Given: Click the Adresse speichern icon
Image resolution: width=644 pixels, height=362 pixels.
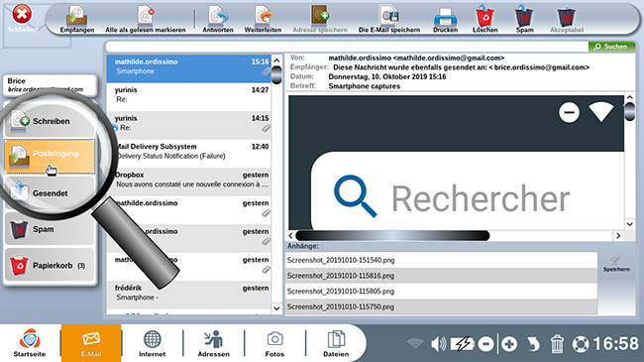Looking at the screenshot, I should pos(320,19).
